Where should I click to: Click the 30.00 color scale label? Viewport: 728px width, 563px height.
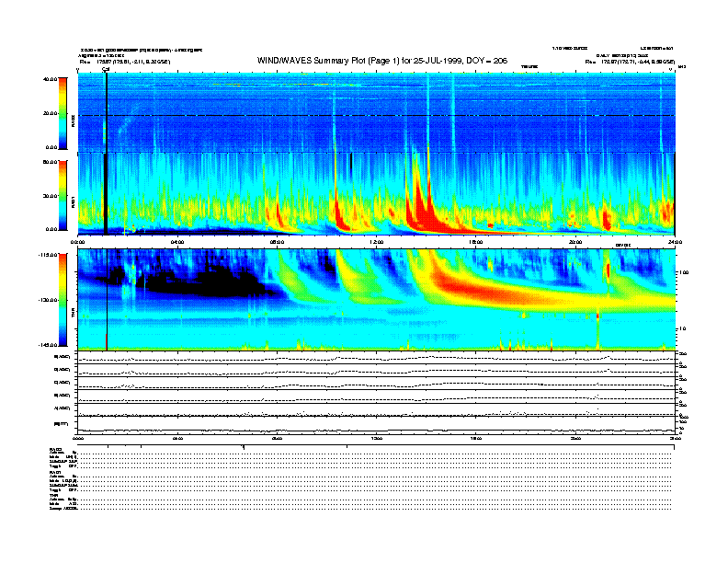(x=51, y=196)
